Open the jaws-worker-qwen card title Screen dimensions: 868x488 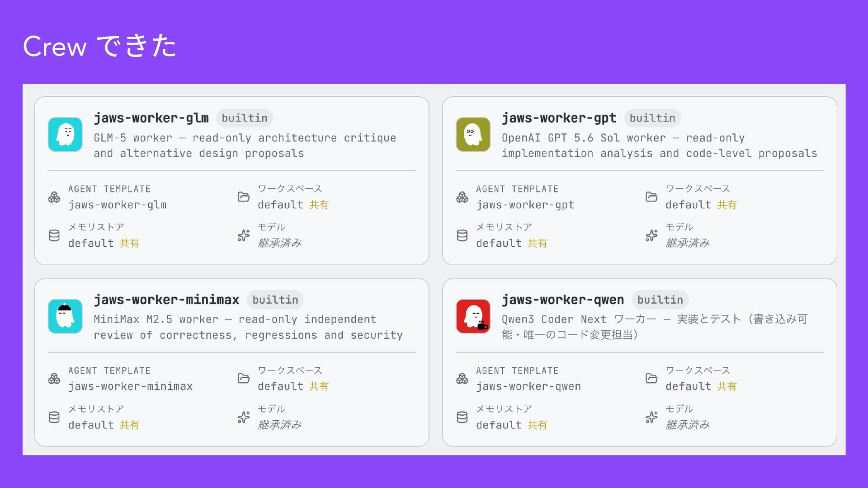pos(563,300)
